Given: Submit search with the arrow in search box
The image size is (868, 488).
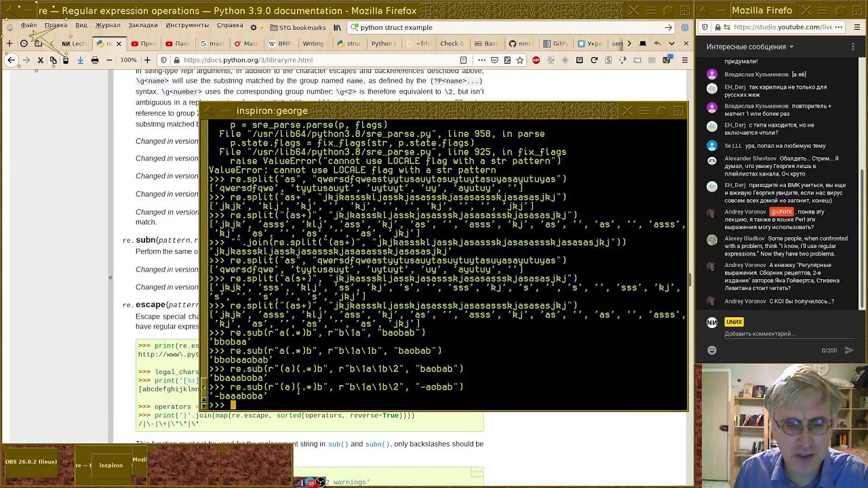Looking at the screenshot, I should point(668,27).
